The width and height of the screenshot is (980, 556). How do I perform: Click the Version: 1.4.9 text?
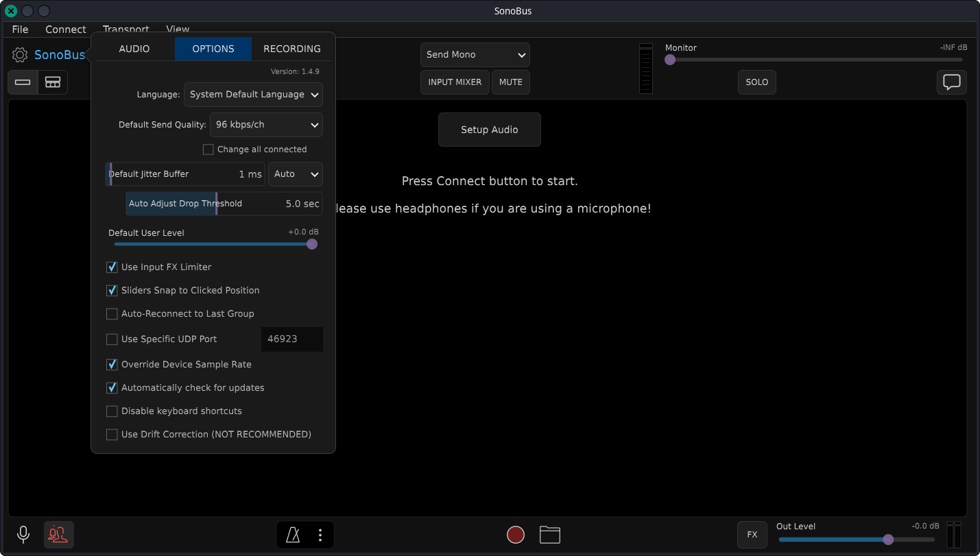pyautogui.click(x=295, y=71)
